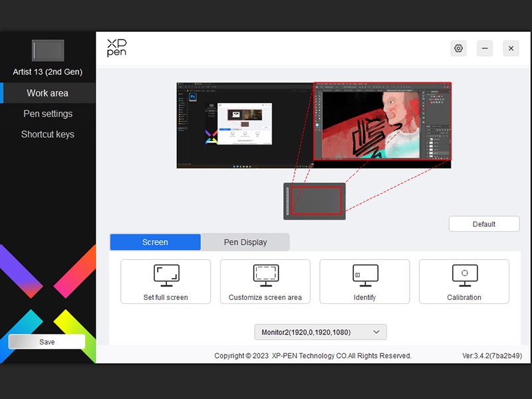Image resolution: width=532 pixels, height=399 pixels.
Task: Click the version text Ver:3.4.2(7ba2b49)
Action: [492, 356]
